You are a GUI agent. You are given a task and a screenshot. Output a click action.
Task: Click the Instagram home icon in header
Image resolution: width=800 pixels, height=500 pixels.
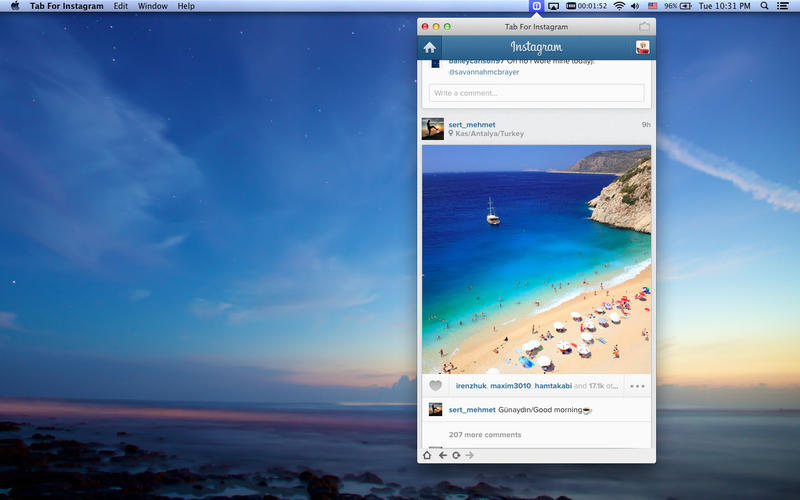tap(430, 47)
